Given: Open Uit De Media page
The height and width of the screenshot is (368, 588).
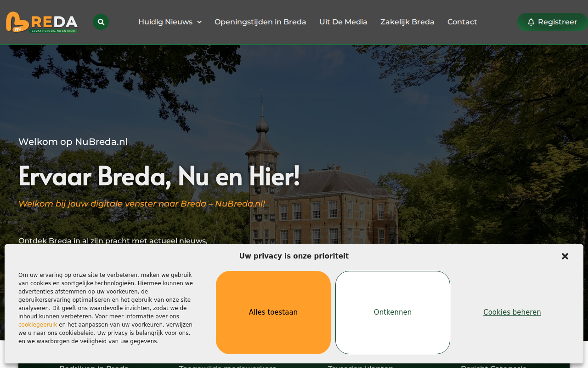Looking at the screenshot, I should pos(343,22).
